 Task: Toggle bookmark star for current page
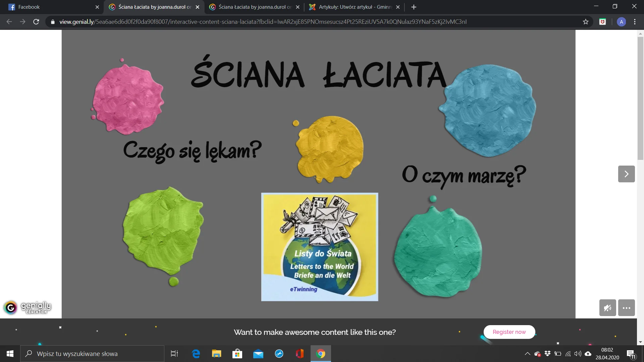click(586, 21)
